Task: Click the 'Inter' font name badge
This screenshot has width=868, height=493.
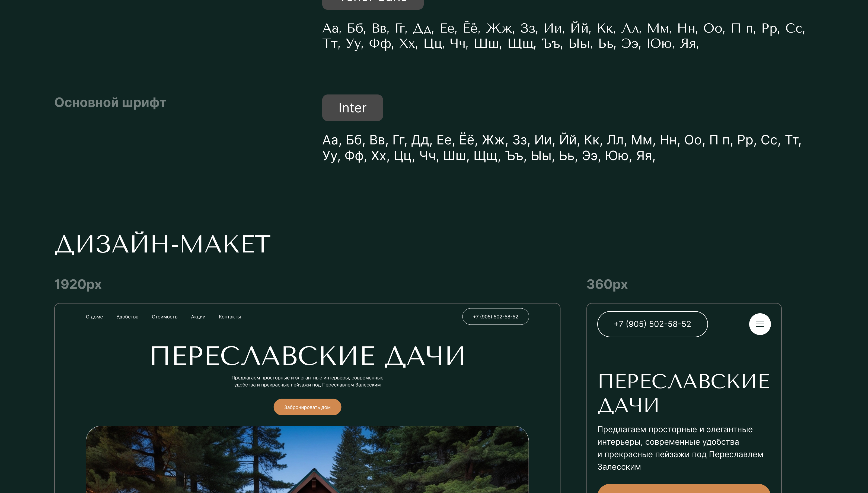Action: coord(352,108)
